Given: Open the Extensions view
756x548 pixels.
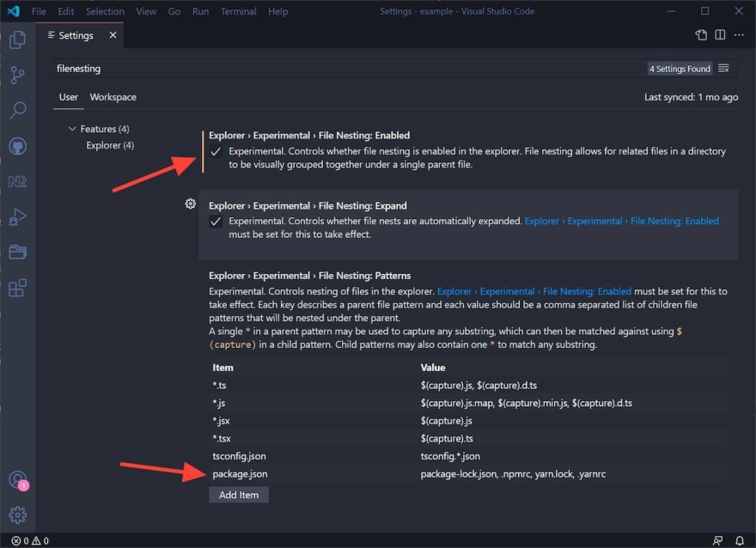Looking at the screenshot, I should coord(17,288).
